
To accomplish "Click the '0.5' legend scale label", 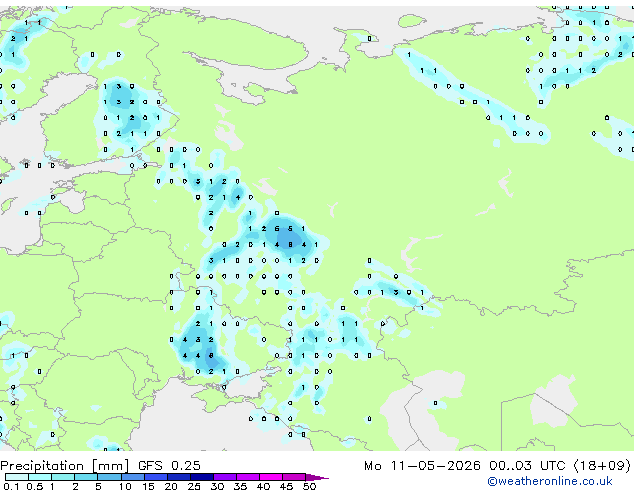I will coord(35,486).
